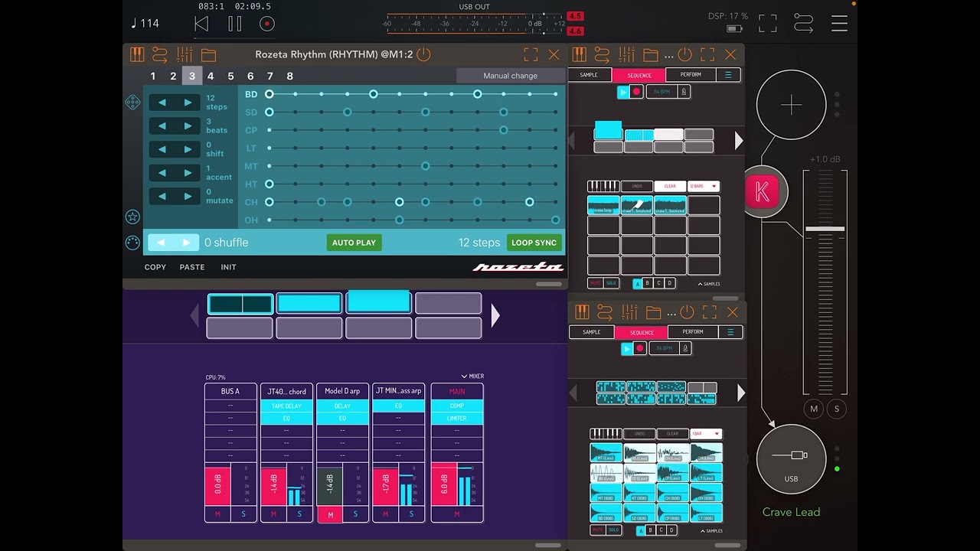Image resolution: width=980 pixels, height=551 pixels.
Task: Expand SAMPLES chevron in upper sampler
Action: click(710, 284)
